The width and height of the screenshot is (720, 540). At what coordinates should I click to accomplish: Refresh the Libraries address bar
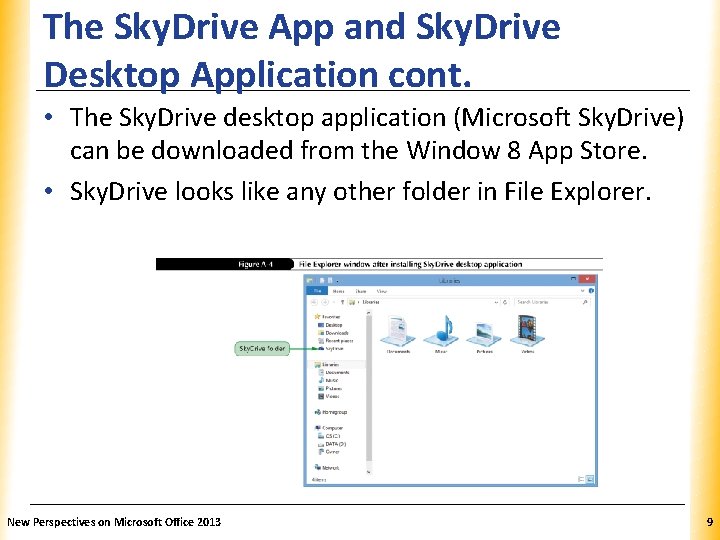point(505,302)
